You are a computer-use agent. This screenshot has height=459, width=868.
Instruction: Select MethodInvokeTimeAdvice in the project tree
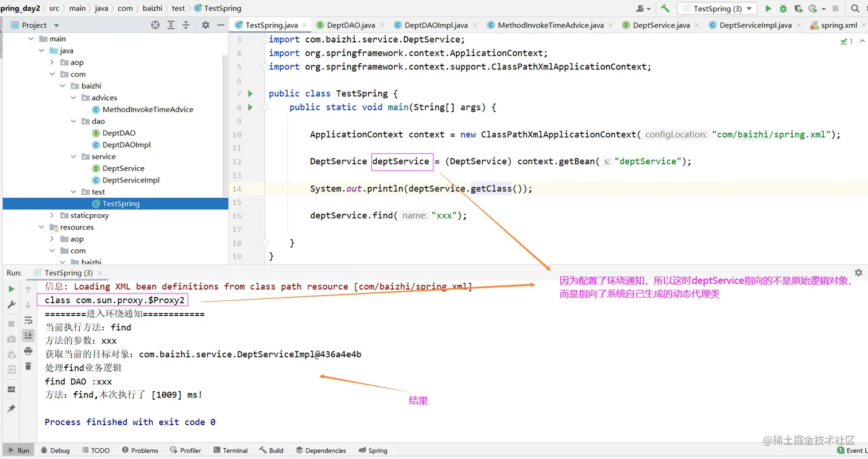(x=148, y=110)
